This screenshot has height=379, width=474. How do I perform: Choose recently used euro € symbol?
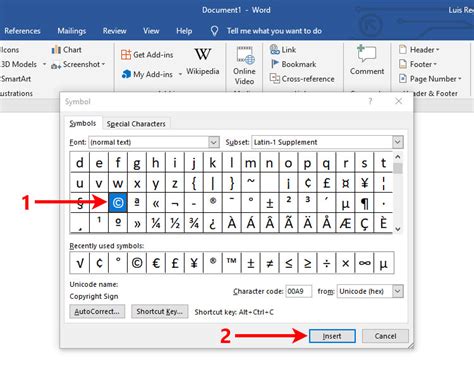(156, 263)
